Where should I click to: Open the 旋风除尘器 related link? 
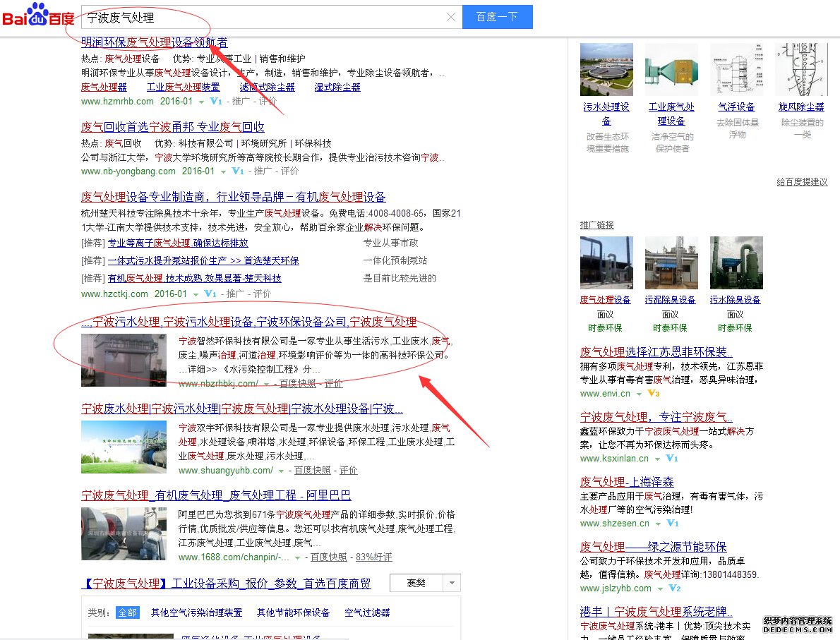pyautogui.click(x=801, y=107)
